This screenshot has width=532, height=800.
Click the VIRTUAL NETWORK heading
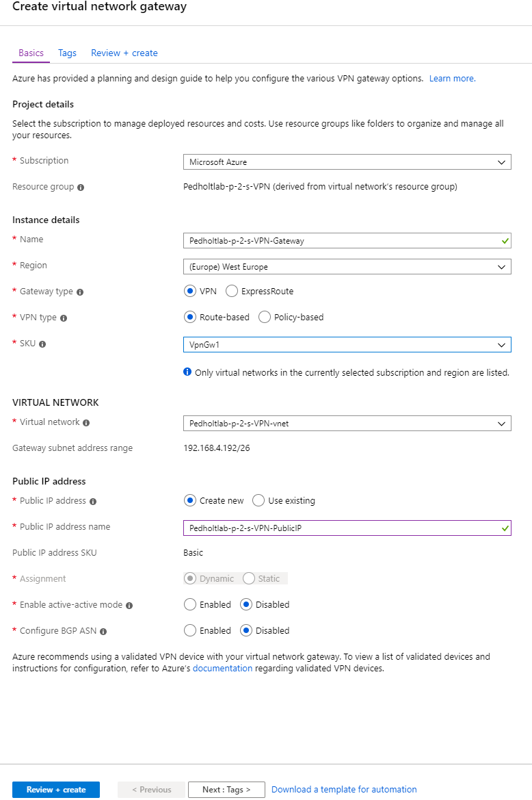55,402
